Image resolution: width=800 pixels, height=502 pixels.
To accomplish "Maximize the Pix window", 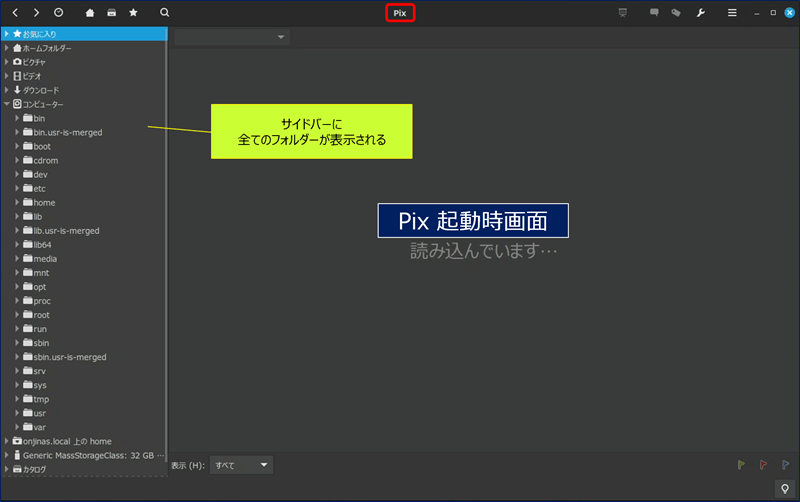I will [x=773, y=13].
